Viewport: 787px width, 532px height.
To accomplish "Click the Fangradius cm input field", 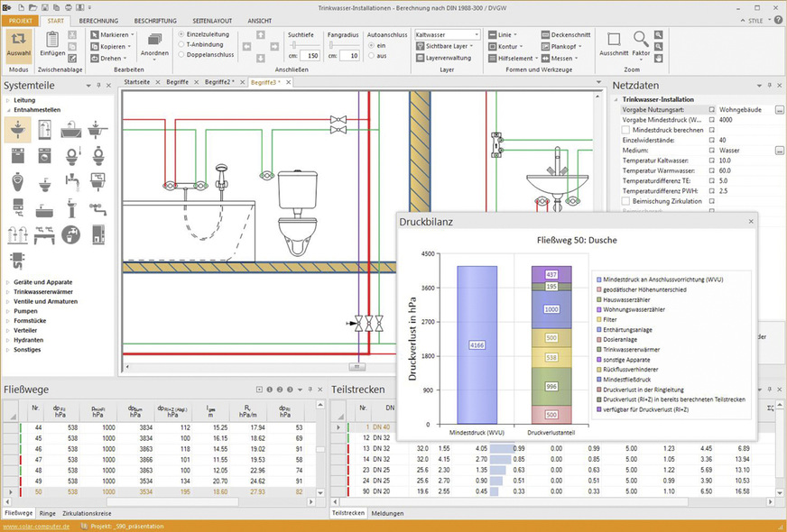I will [x=349, y=56].
